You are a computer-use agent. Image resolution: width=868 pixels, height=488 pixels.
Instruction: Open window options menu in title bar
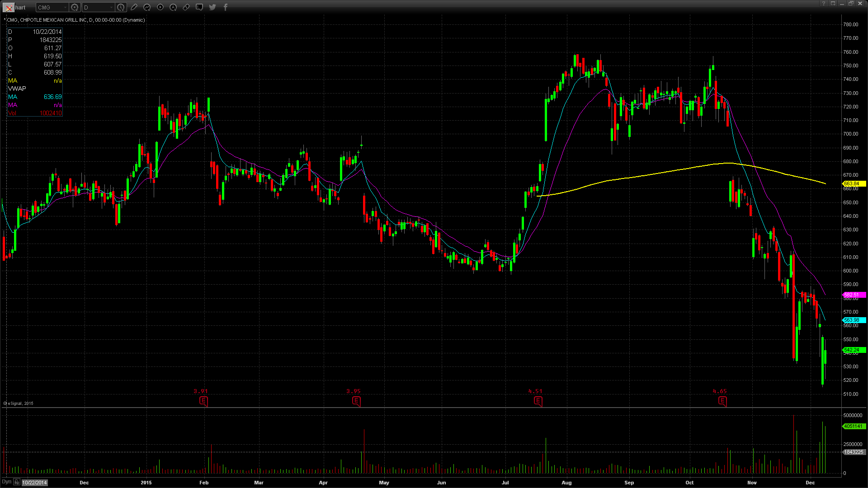[833, 4]
